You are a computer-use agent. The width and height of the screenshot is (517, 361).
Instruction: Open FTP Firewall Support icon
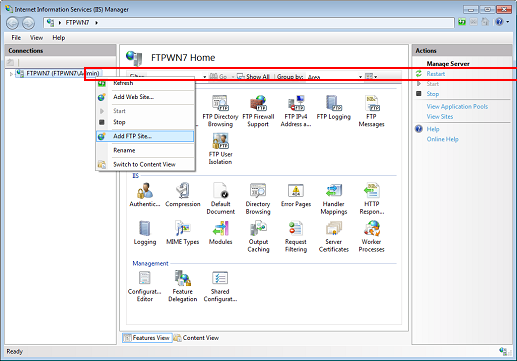(258, 111)
